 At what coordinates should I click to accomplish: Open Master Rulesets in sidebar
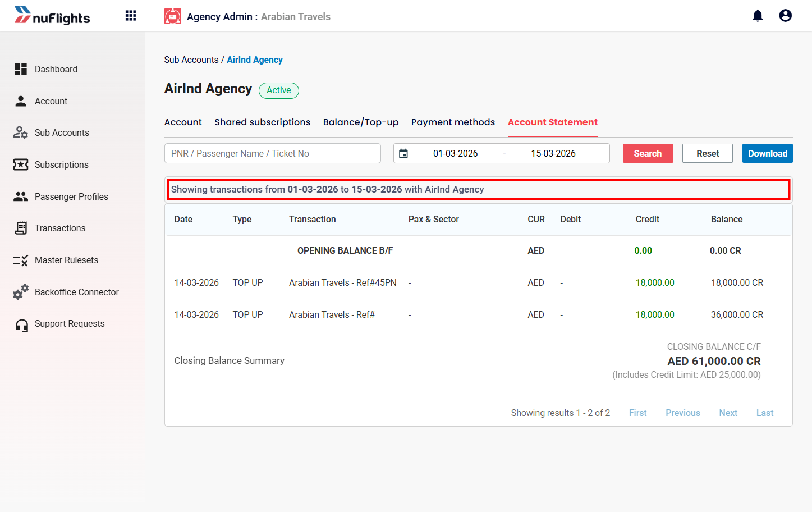click(x=66, y=260)
